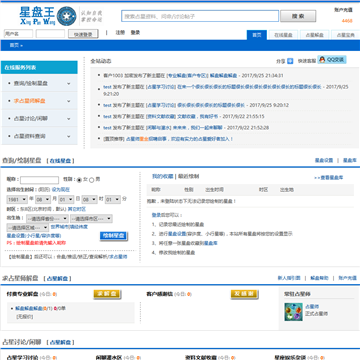Click the 登录 link above the numbered list

pyautogui.click(x=156, y=215)
